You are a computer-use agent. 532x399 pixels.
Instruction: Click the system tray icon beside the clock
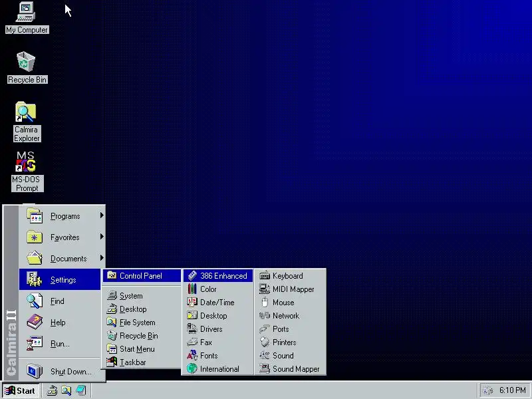click(487, 391)
